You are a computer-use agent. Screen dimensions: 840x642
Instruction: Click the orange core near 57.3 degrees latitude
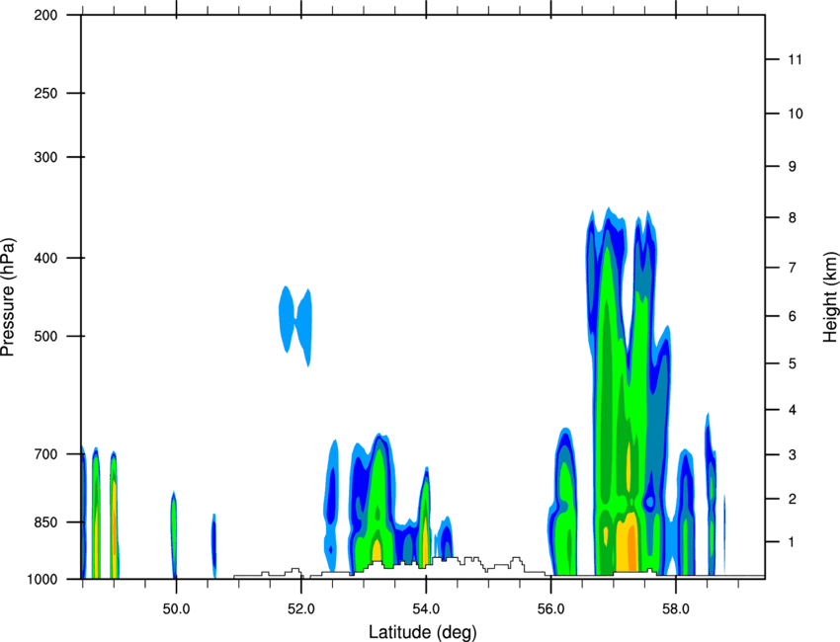632,549
